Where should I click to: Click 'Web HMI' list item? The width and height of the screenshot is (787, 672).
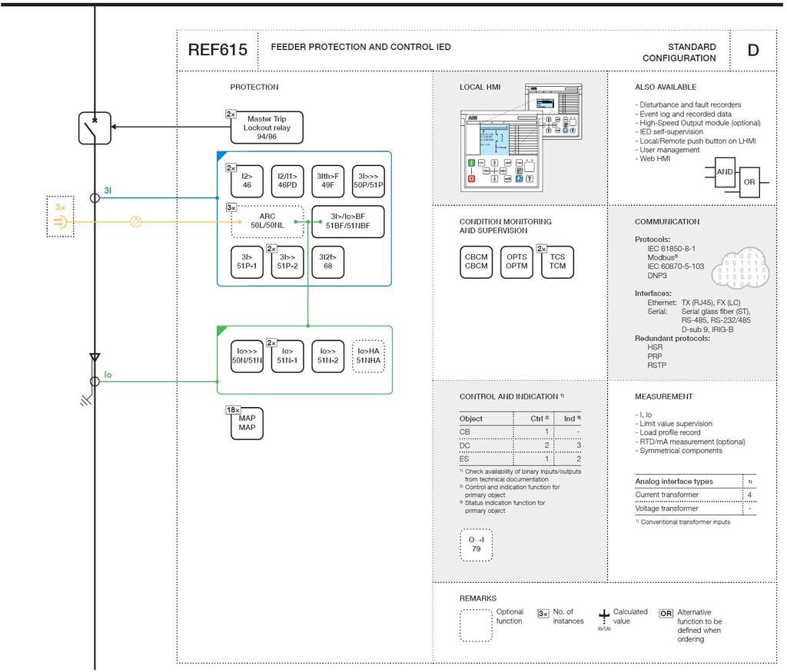(653, 158)
